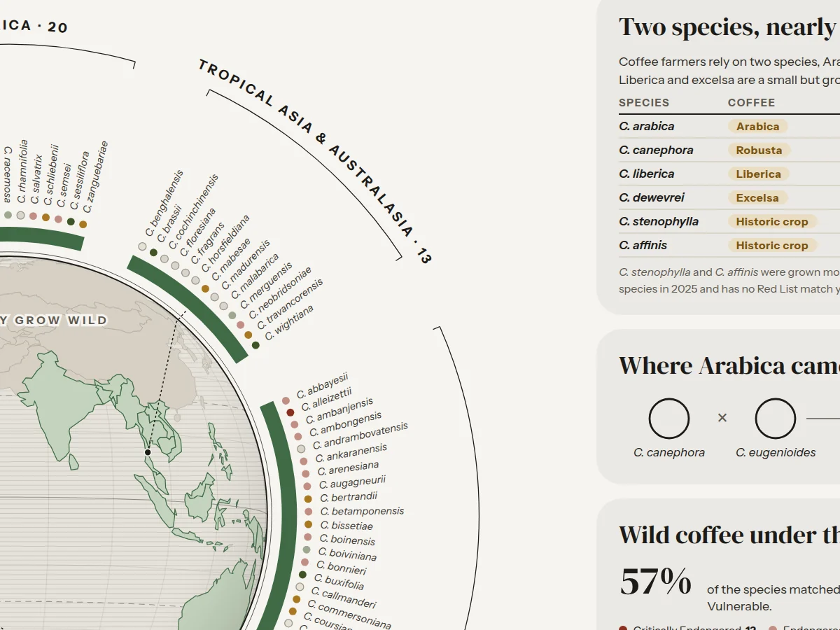Screen dimensions: 840x630
Task: Select C. floresiana on the ring
Action: 198,232
